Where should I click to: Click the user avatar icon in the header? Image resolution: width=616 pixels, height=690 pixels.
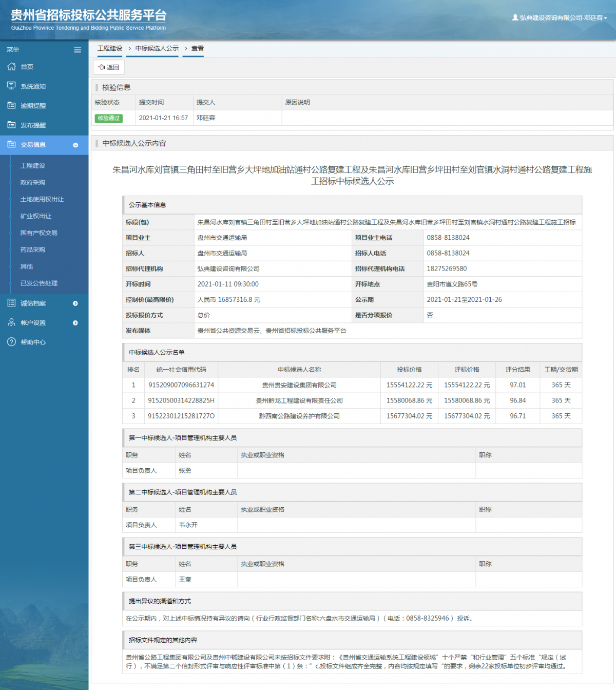click(515, 17)
